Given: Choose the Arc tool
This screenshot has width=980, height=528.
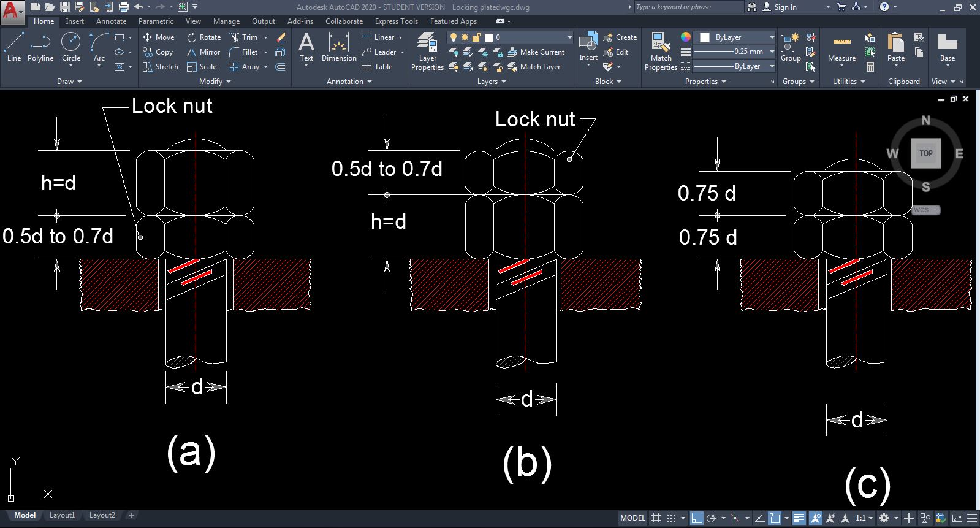Looking at the screenshot, I should tap(99, 47).
